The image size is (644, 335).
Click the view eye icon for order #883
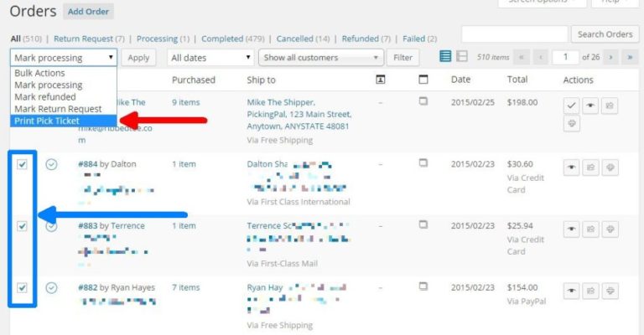[x=571, y=228]
